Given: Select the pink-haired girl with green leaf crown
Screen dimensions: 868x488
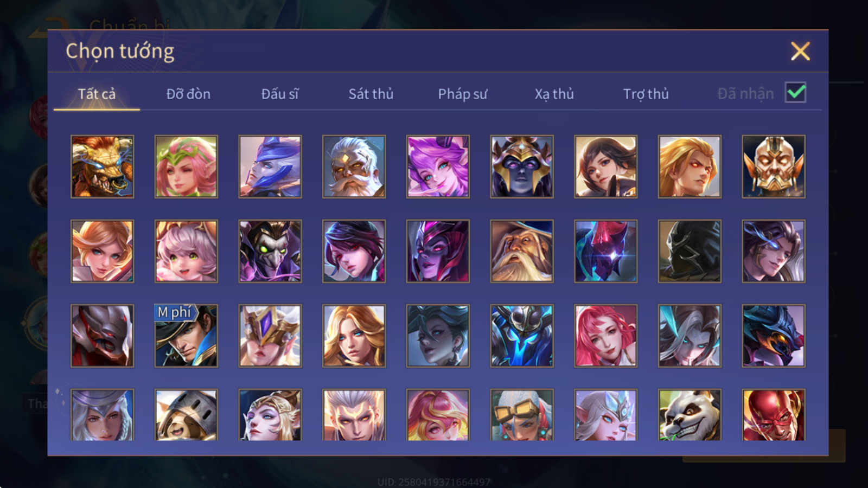Looking at the screenshot, I should pos(186,166).
